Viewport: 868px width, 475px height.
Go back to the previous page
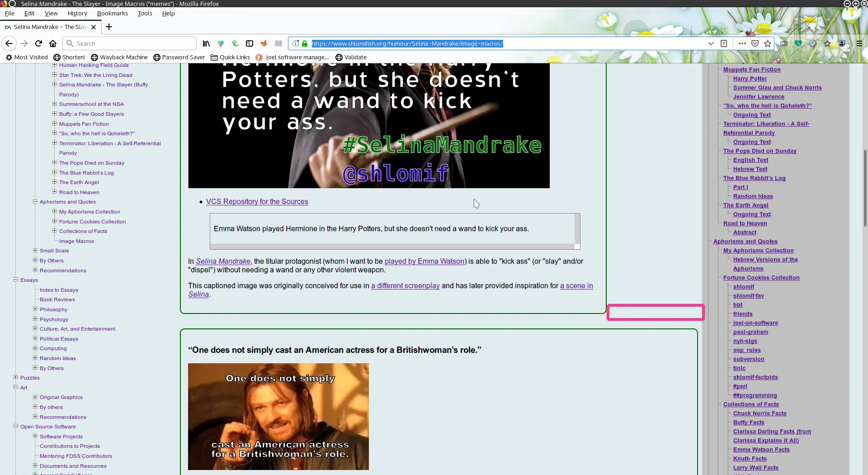click(9, 43)
